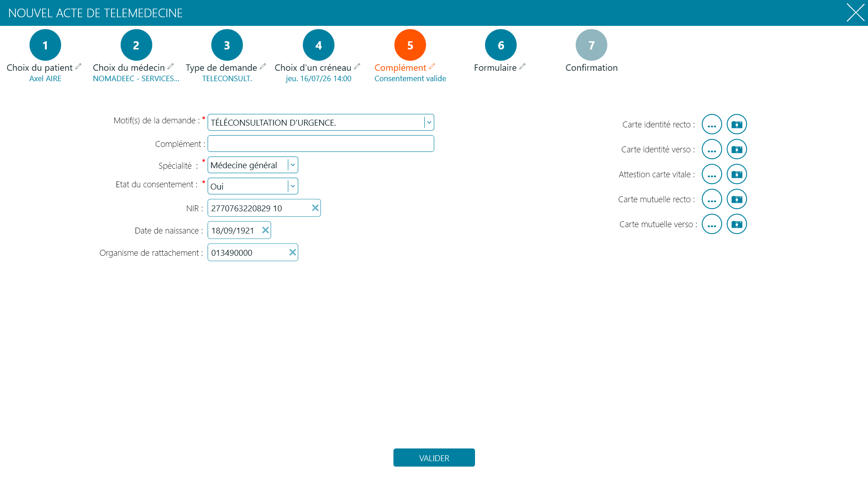Go to step 2 circle

tap(136, 45)
